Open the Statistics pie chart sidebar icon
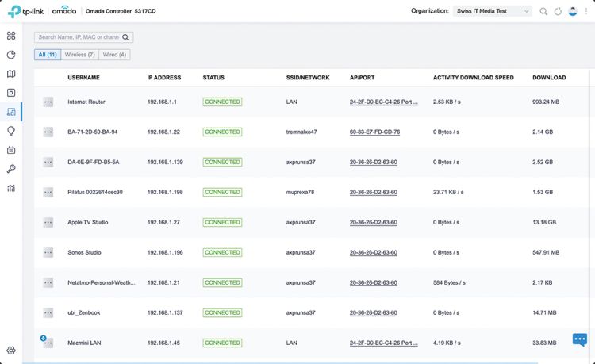This screenshot has width=595, height=364. click(11, 55)
